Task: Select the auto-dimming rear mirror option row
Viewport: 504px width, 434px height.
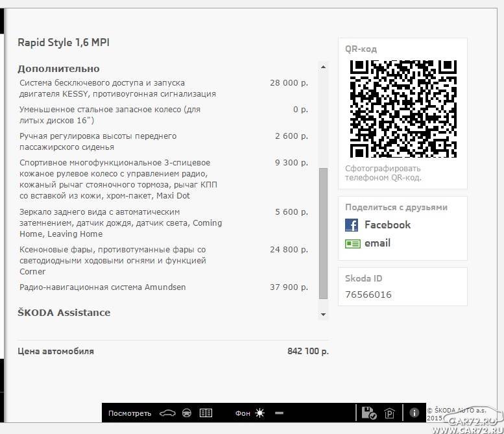Action: pyautogui.click(x=163, y=223)
